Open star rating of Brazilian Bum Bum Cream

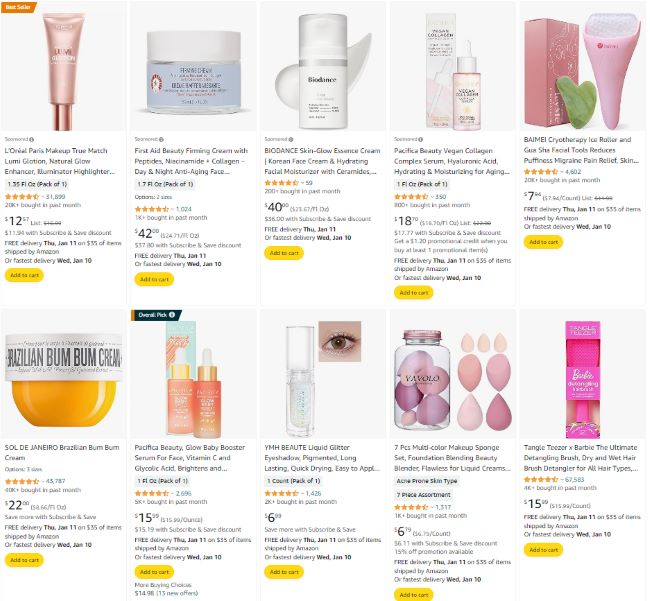[22, 481]
